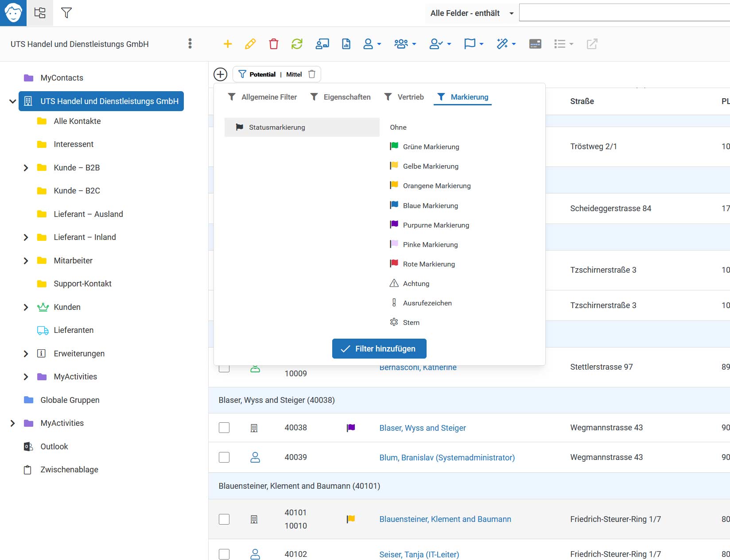Open the report document icon in toolbar

346,44
